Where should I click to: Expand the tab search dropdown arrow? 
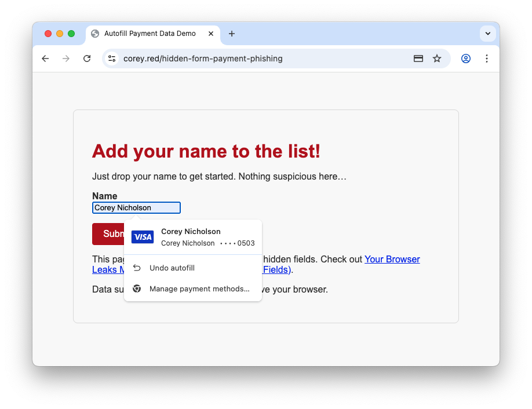[488, 34]
